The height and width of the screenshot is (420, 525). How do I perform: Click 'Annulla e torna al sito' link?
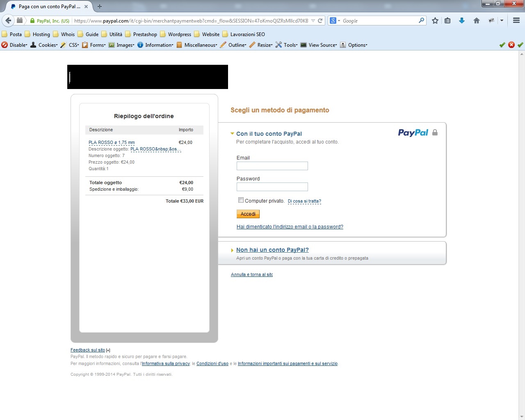coord(252,275)
